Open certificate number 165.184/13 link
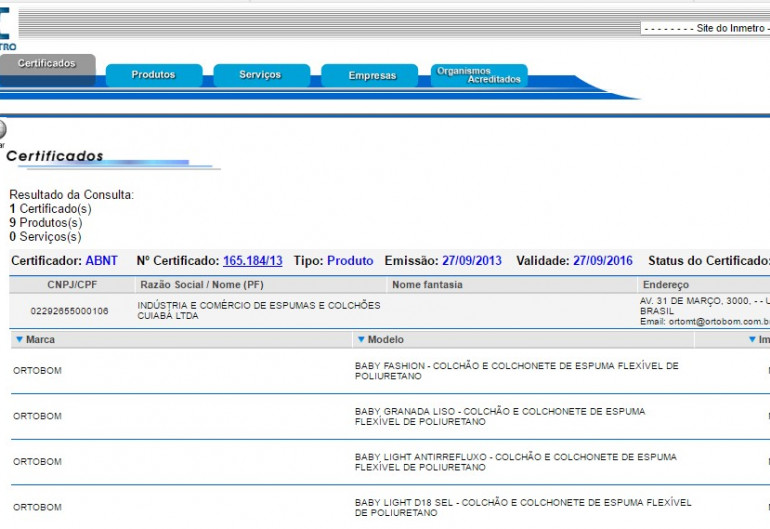The width and height of the screenshot is (770, 529). click(252, 261)
